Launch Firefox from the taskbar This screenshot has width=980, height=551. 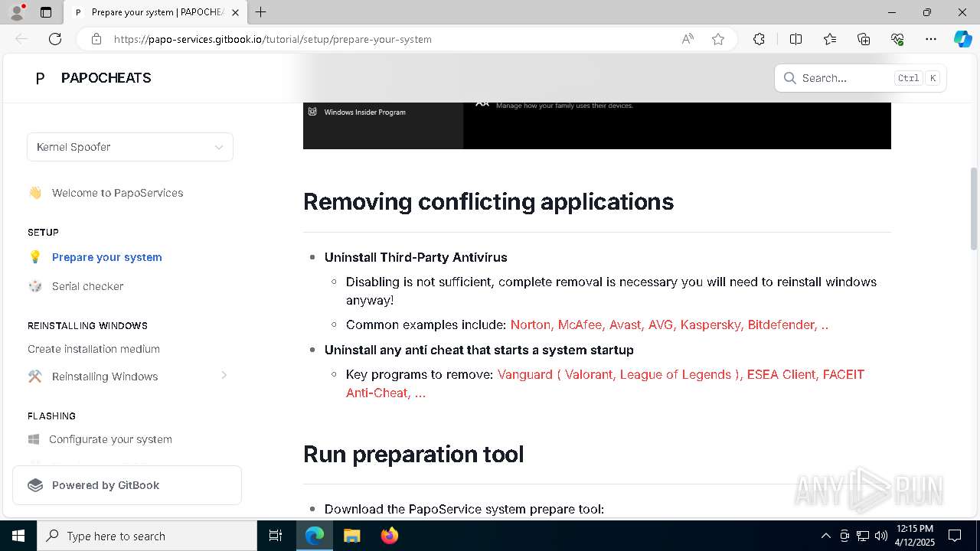390,536
